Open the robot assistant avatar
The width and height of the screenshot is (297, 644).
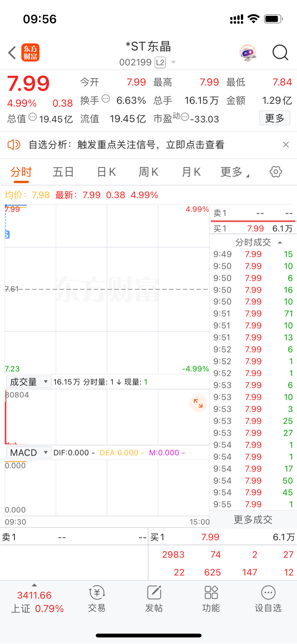point(248,53)
